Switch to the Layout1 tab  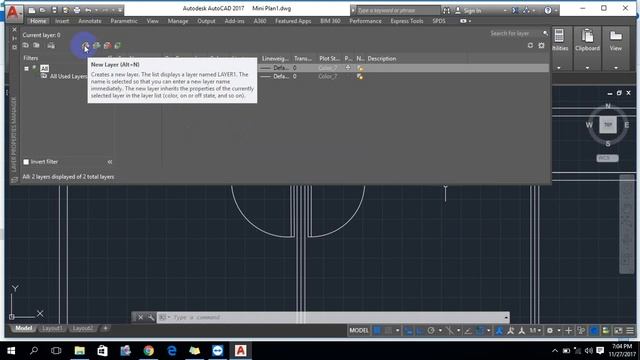tap(52, 328)
